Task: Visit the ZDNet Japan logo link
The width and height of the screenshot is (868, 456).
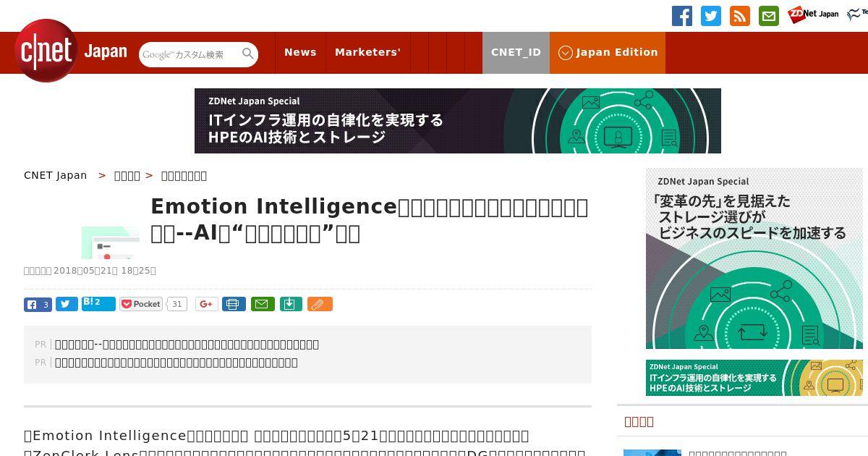Action: pyautogui.click(x=814, y=14)
